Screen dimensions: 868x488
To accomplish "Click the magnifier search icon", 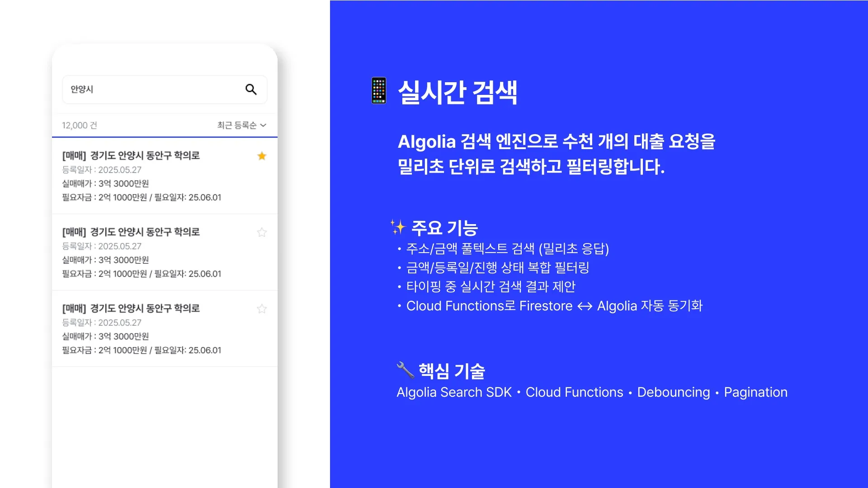I will click(251, 89).
